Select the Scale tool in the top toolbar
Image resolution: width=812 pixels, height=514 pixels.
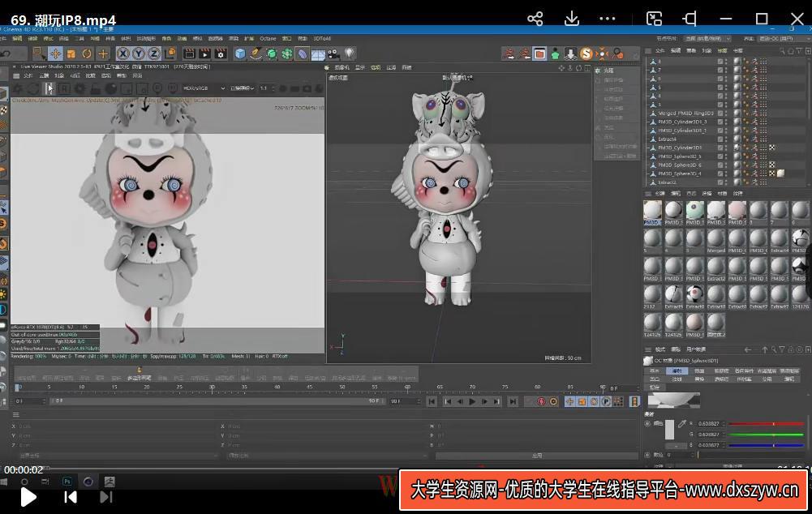[71, 54]
